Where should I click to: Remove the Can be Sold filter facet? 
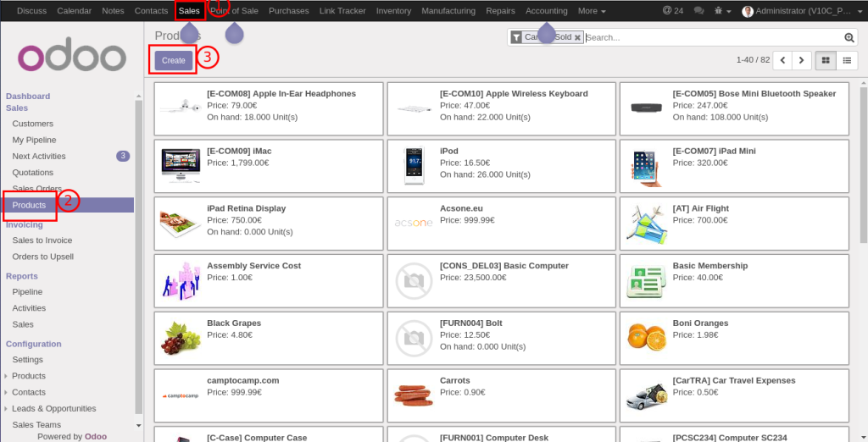click(577, 37)
